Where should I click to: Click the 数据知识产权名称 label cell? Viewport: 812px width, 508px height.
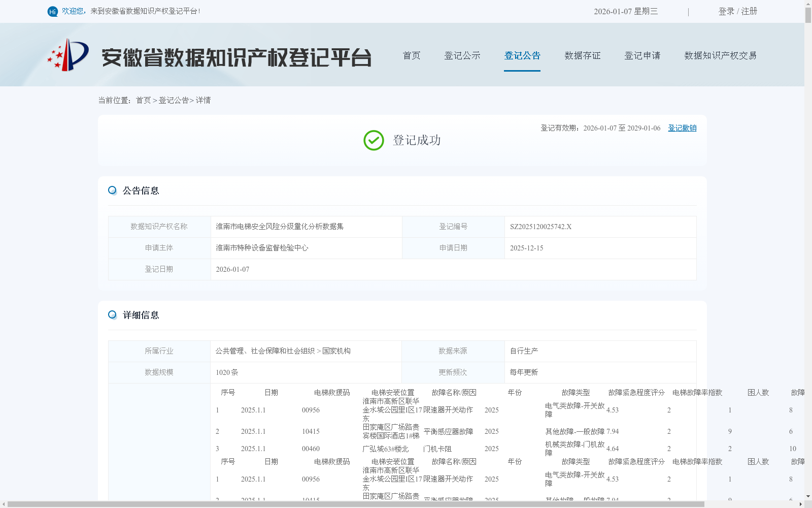click(159, 227)
